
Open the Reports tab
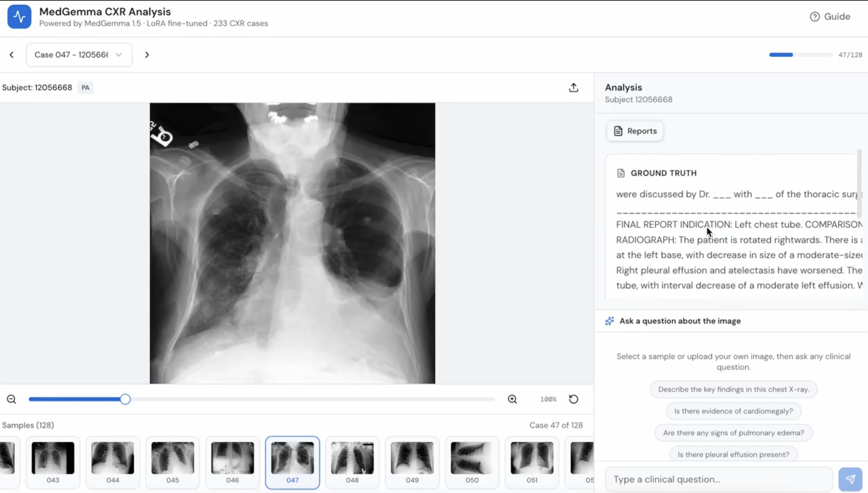pyautogui.click(x=634, y=131)
